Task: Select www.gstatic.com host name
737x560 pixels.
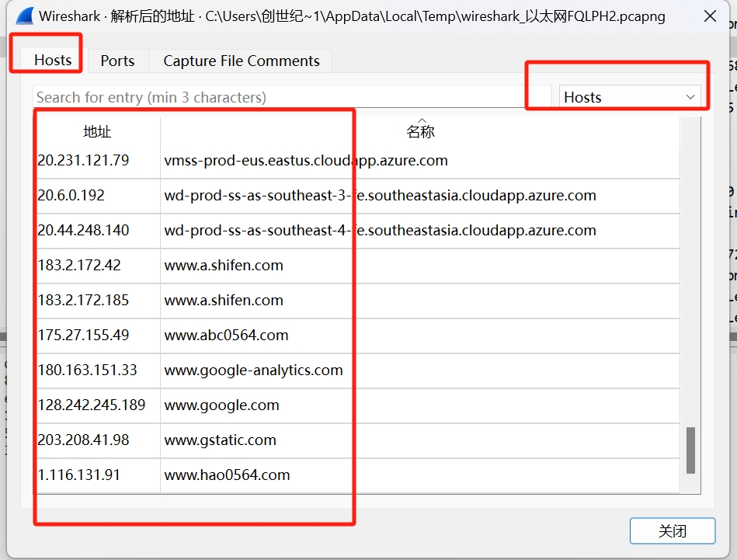Action: 220,440
